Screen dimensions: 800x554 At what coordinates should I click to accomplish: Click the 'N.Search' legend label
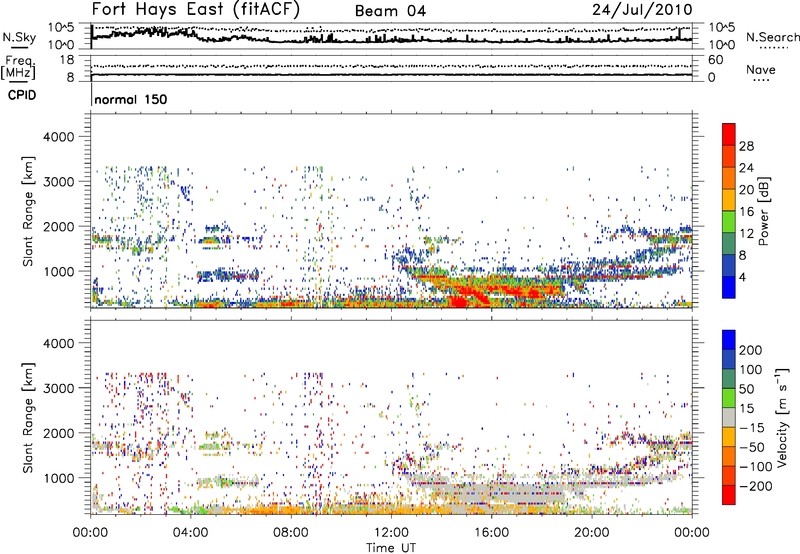pos(773,37)
